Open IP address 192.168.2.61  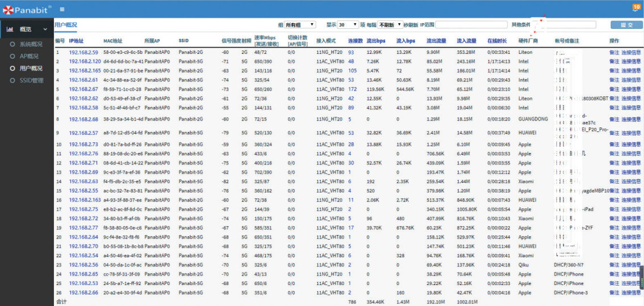click(84, 80)
